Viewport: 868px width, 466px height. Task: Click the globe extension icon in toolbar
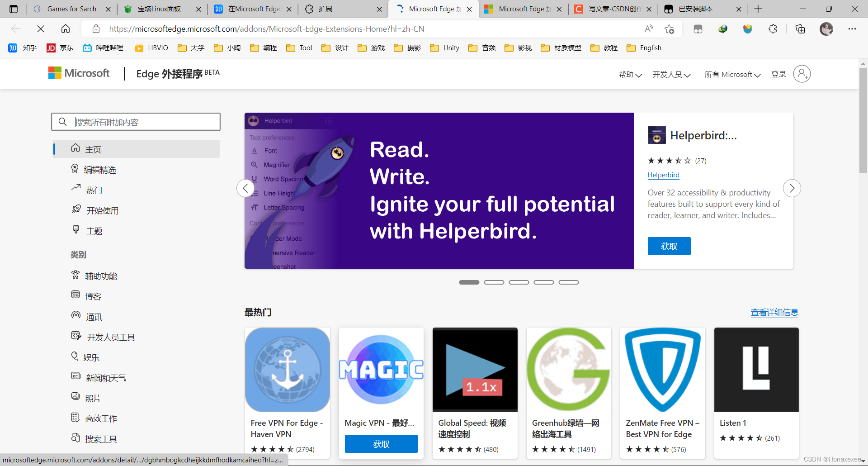[723, 29]
